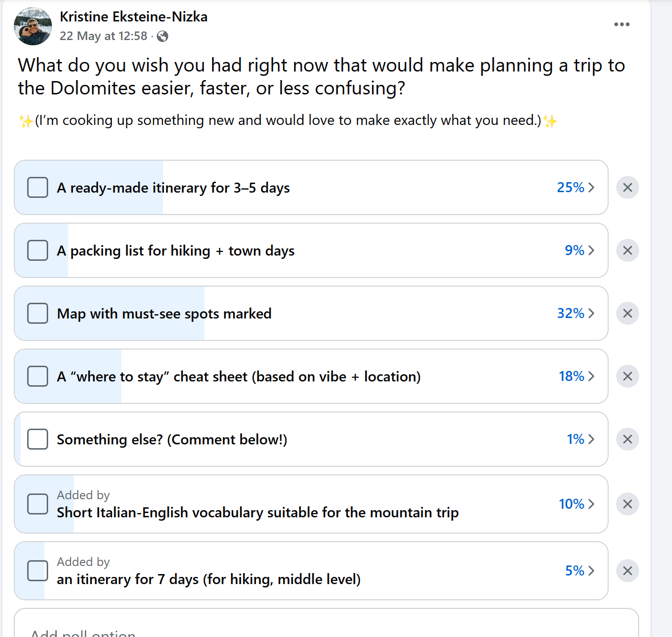Remove the Italian-English vocabulary option
This screenshot has width=672, height=637.
pyautogui.click(x=628, y=504)
